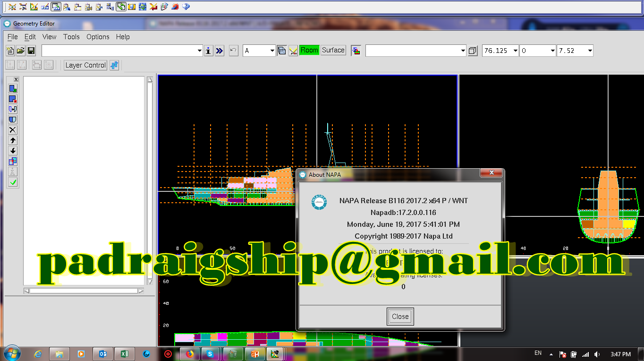Toggle the wireframe cube view button

click(x=282, y=51)
